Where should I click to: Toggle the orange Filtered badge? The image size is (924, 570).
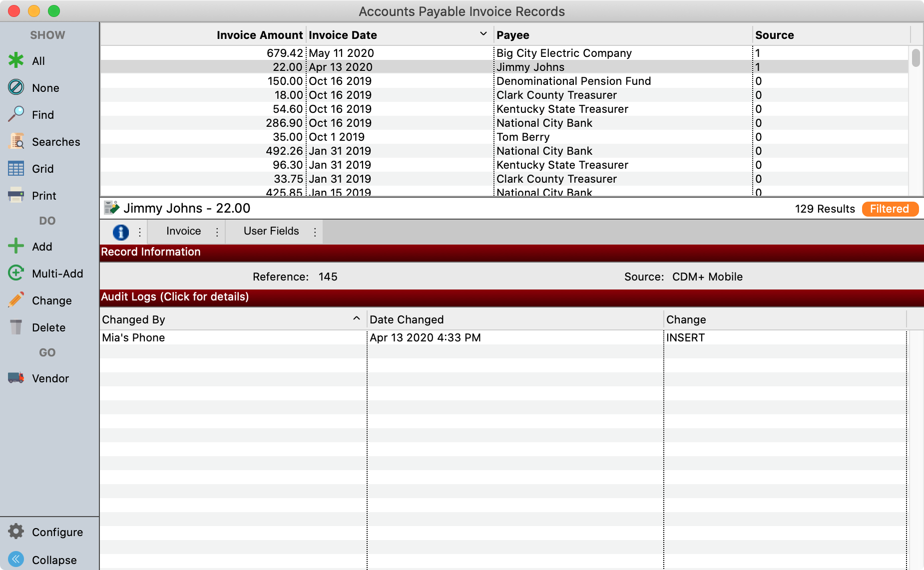click(x=890, y=209)
